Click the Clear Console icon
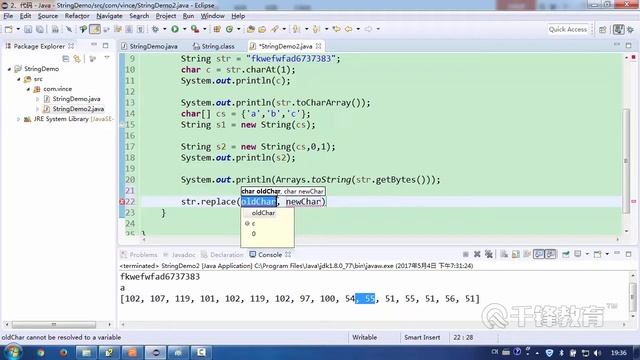 coord(504,254)
